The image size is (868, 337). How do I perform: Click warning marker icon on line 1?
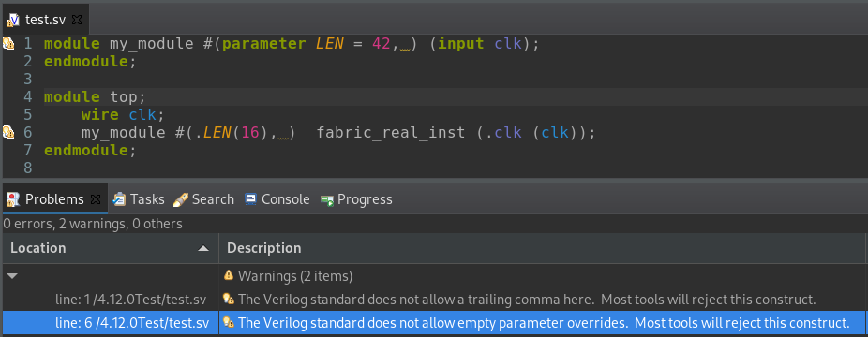point(8,43)
